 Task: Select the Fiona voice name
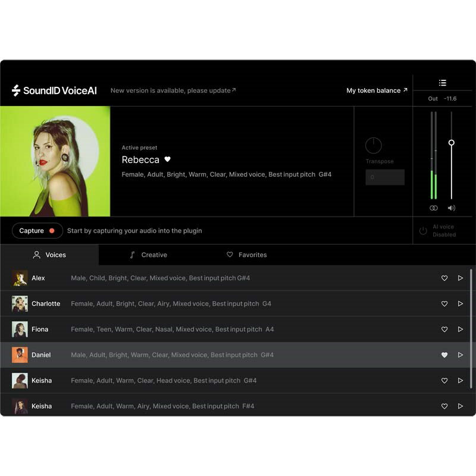coord(40,330)
